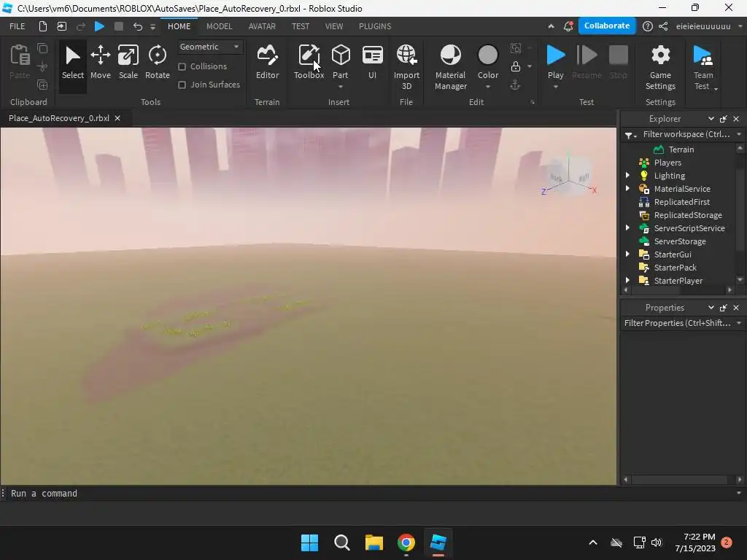
Task: Open the FILE menu
Action: point(18,26)
